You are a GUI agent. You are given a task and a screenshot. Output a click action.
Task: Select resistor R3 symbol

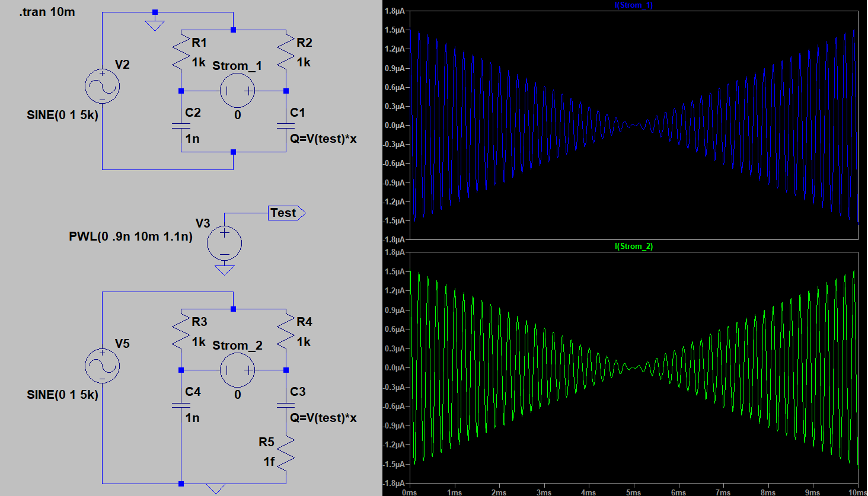pyautogui.click(x=181, y=332)
